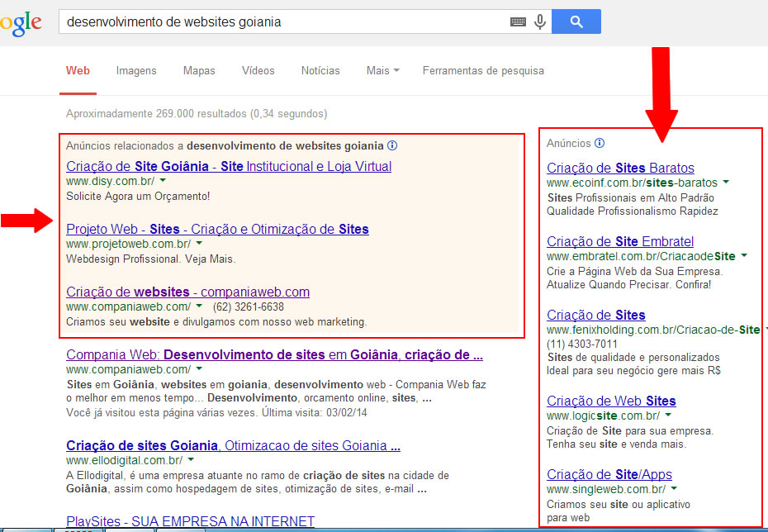768x532 pixels.
Task: Expand arrow next to ecoinf.com.br/sites-baratos
Action: tap(726, 183)
